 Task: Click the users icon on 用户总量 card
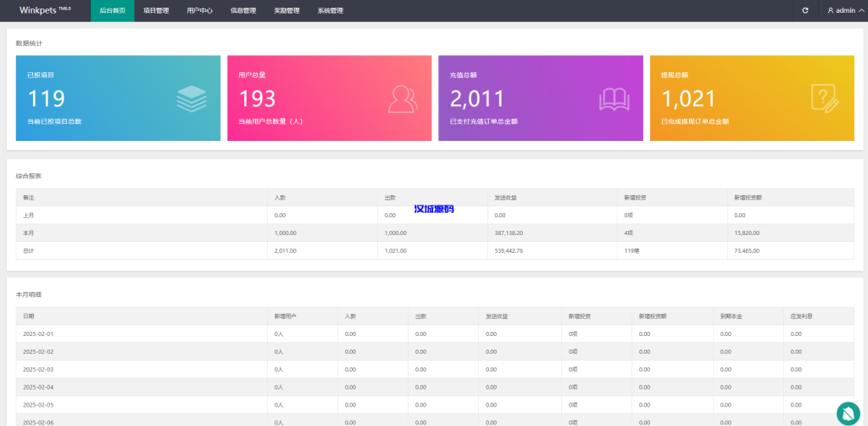[403, 99]
